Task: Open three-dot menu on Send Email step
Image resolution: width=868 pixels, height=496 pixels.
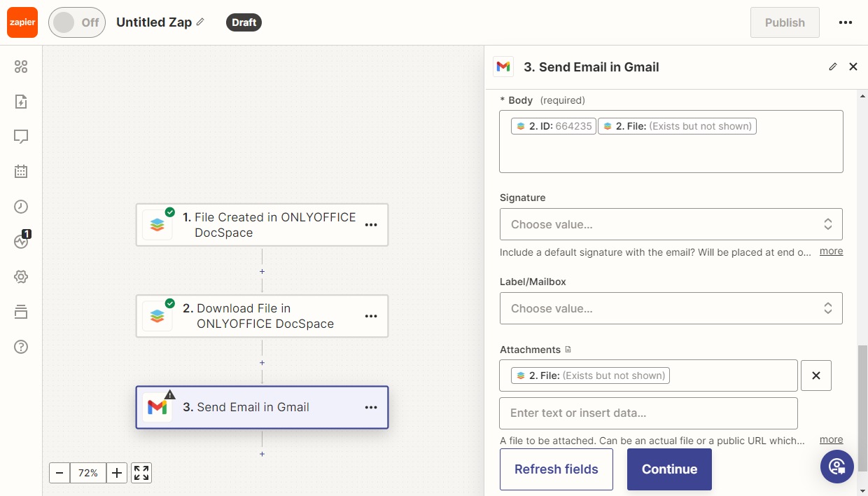Action: coord(371,408)
